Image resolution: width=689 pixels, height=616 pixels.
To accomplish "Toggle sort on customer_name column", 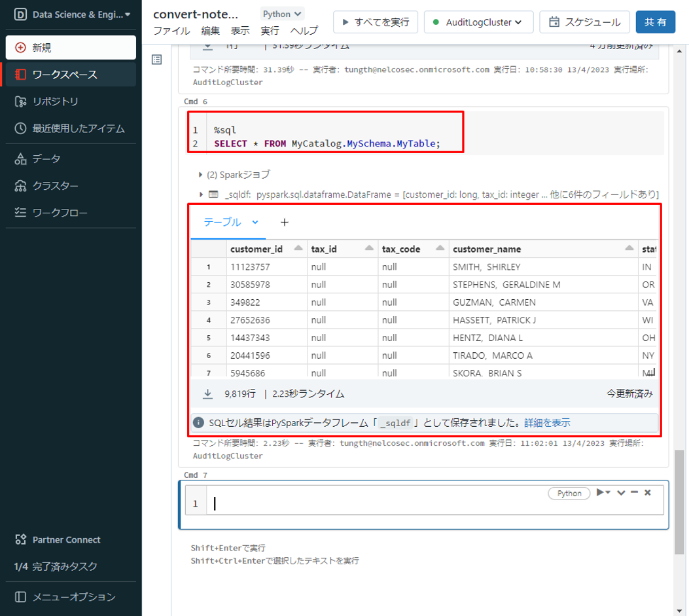I will [629, 249].
